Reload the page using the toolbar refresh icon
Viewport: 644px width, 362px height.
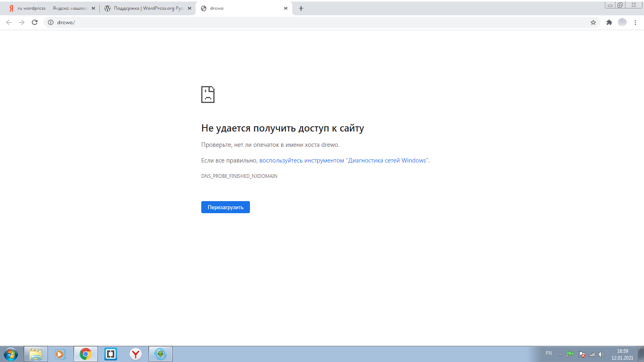coord(35,23)
